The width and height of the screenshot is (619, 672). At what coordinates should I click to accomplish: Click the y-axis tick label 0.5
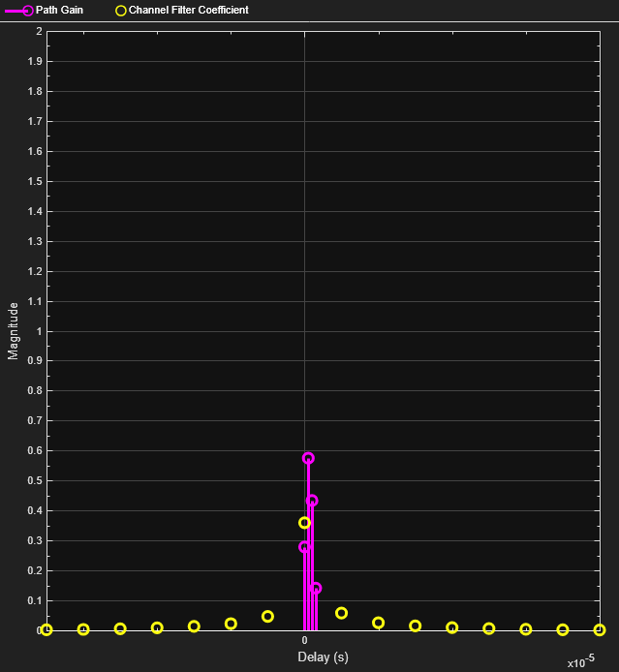35,480
